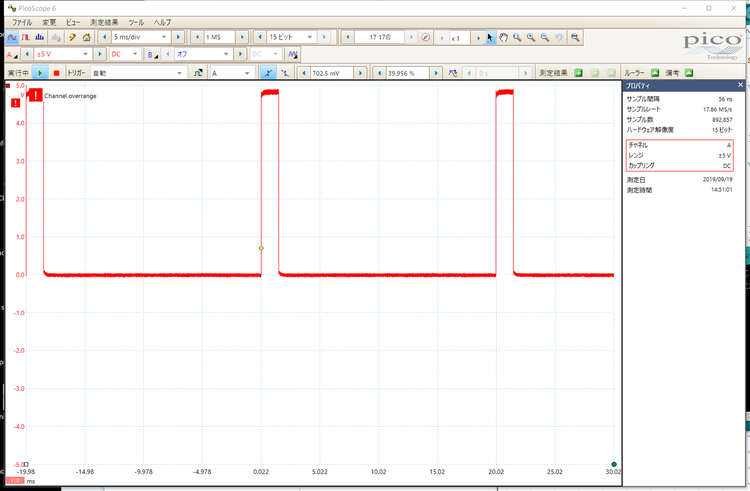Image resolution: width=750 pixels, height=491 pixels.
Task: Toggle rising edge trigger button
Action: tap(267, 73)
